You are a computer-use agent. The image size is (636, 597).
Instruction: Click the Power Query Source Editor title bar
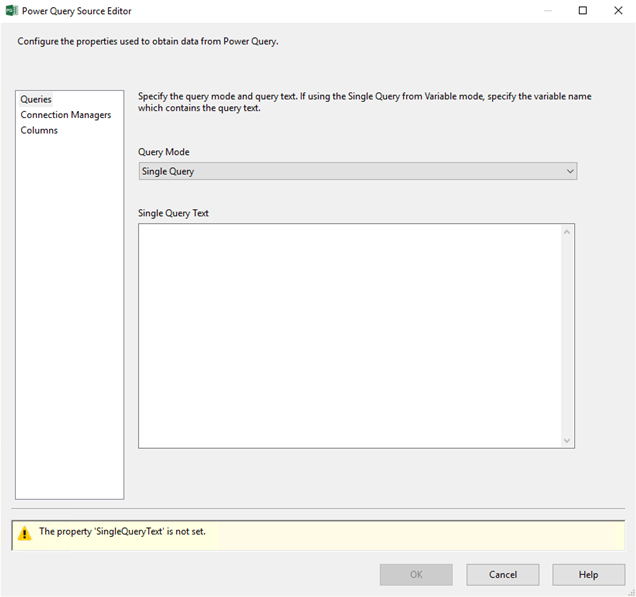(300, 11)
